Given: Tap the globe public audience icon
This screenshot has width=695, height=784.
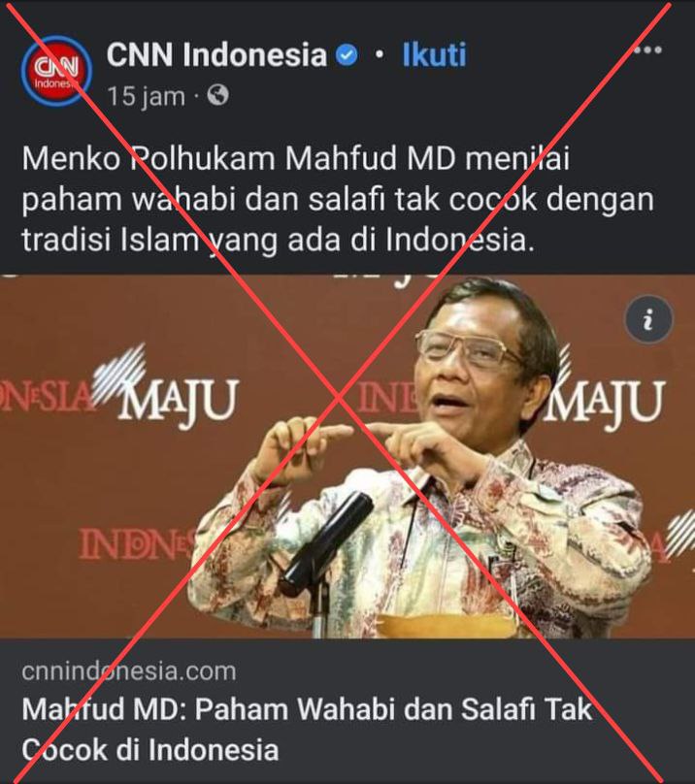Looking at the screenshot, I should coord(217,95).
